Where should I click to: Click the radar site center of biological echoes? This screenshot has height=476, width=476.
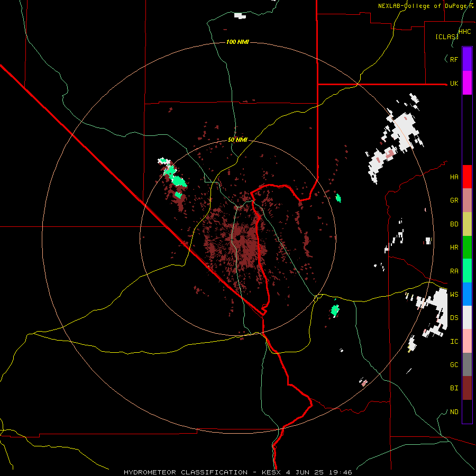coord(239,238)
